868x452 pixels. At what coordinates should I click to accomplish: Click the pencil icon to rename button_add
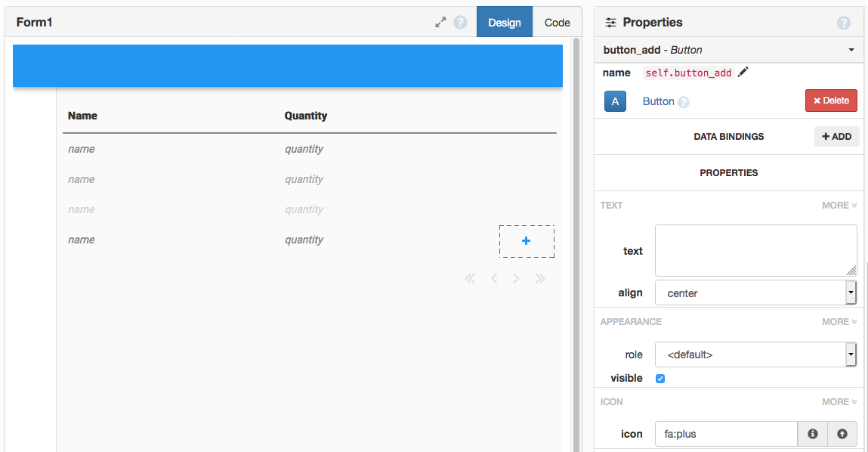click(x=743, y=73)
